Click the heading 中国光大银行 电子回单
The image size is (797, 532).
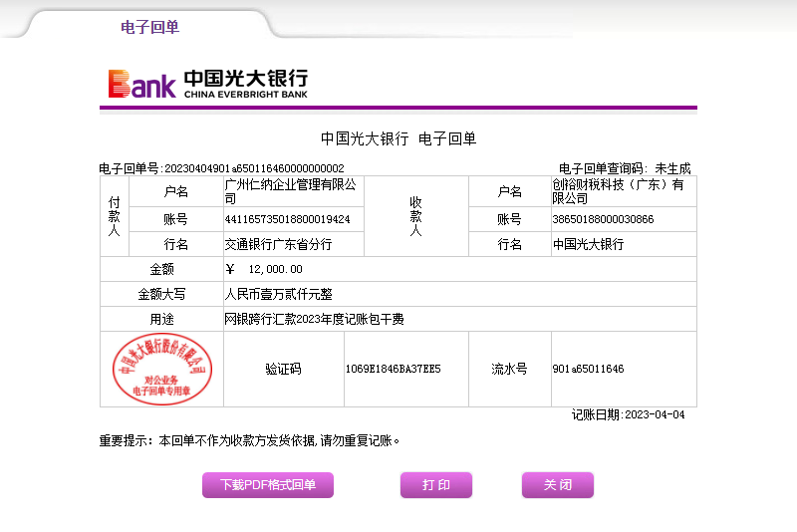pyautogui.click(x=398, y=138)
